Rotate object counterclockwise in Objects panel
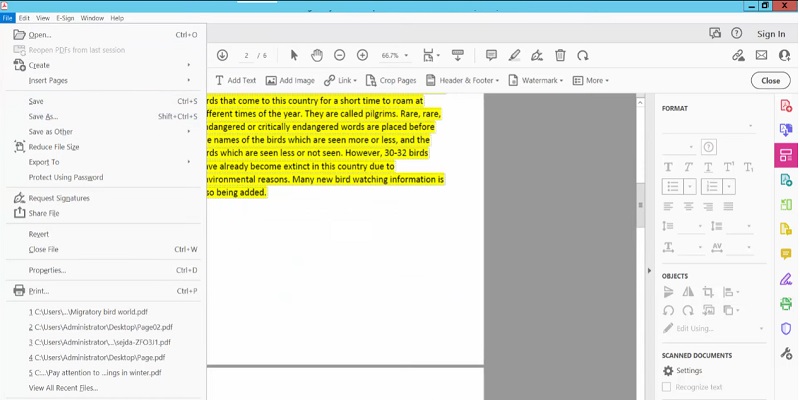This screenshot has height=400, width=800. point(668,310)
